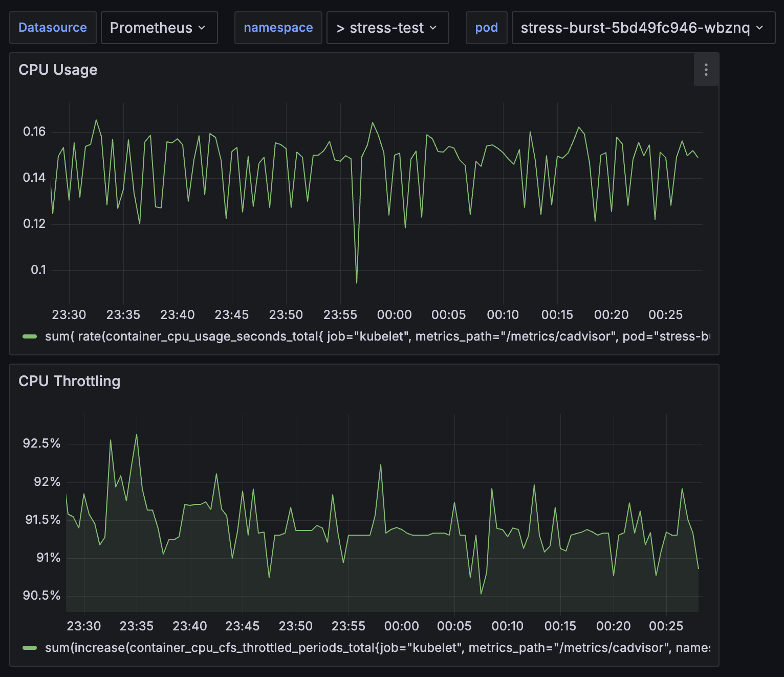Click the green swatch of CPU Usage legend
This screenshot has width=784, height=677.
point(30,336)
